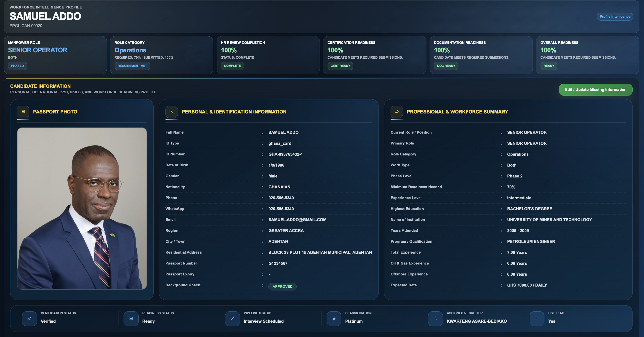Click the Phase Level value Phase 2
Viewport: 644px width, 337px height.
[515, 176]
